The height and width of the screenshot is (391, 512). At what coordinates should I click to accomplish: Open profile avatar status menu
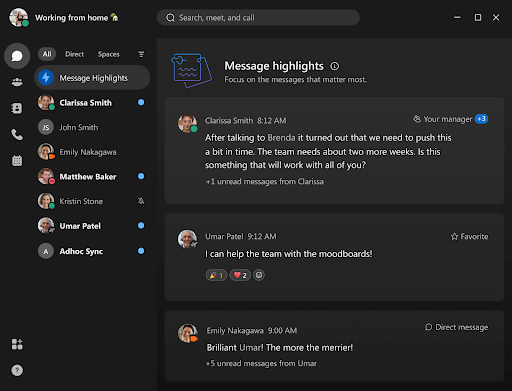[19, 17]
